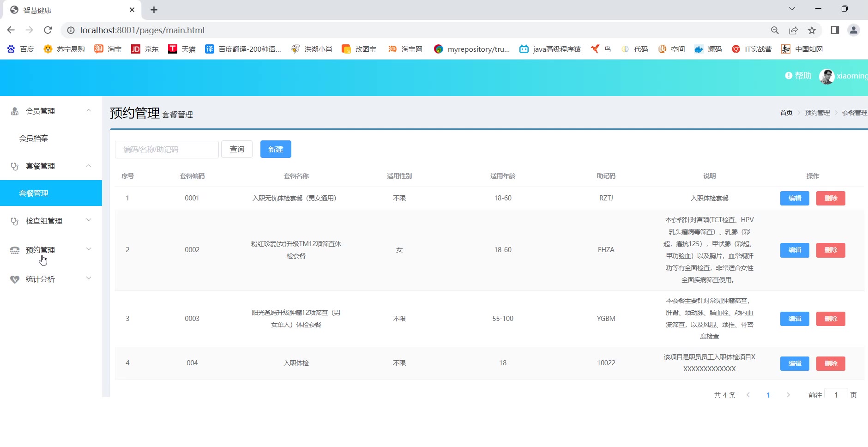Bookmark this page with star icon
The image size is (868, 447).
812,30
